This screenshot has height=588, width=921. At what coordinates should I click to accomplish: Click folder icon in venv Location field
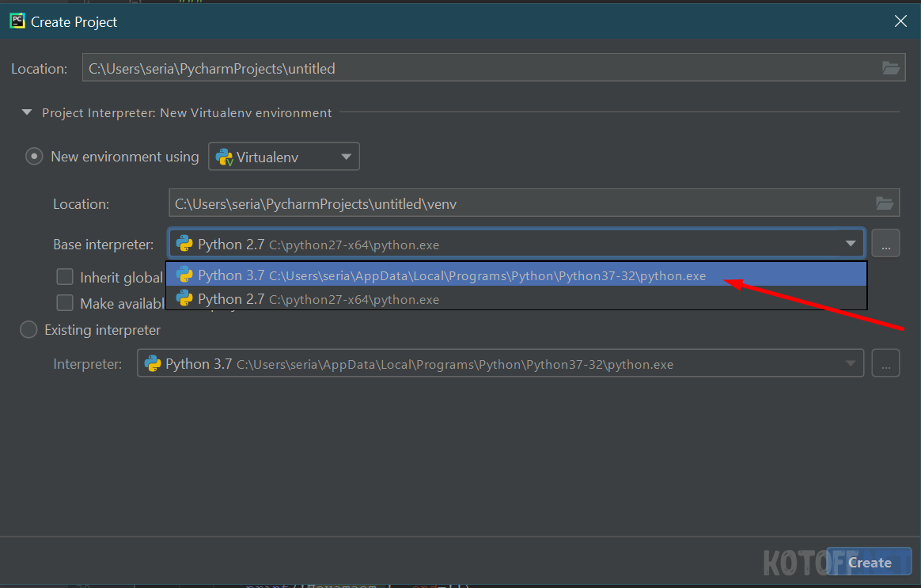tap(885, 203)
